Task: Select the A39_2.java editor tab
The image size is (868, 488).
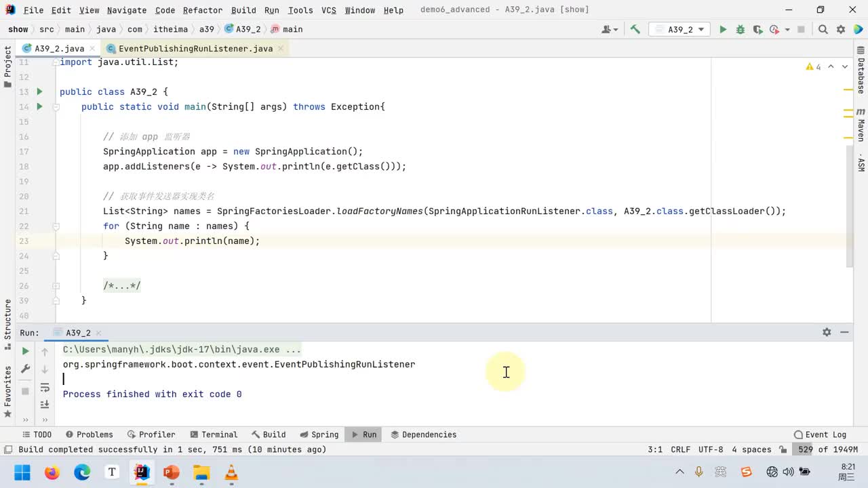Action: 60,48
